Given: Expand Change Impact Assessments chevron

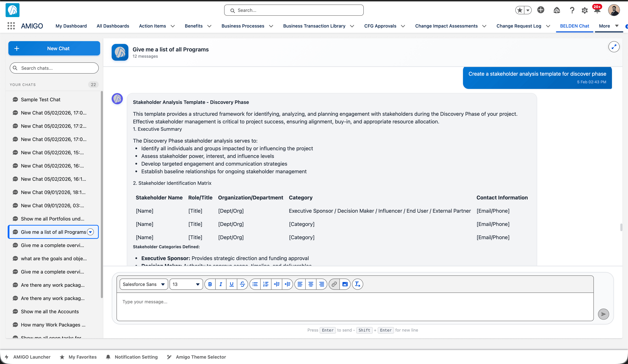Looking at the screenshot, I should (x=484, y=26).
